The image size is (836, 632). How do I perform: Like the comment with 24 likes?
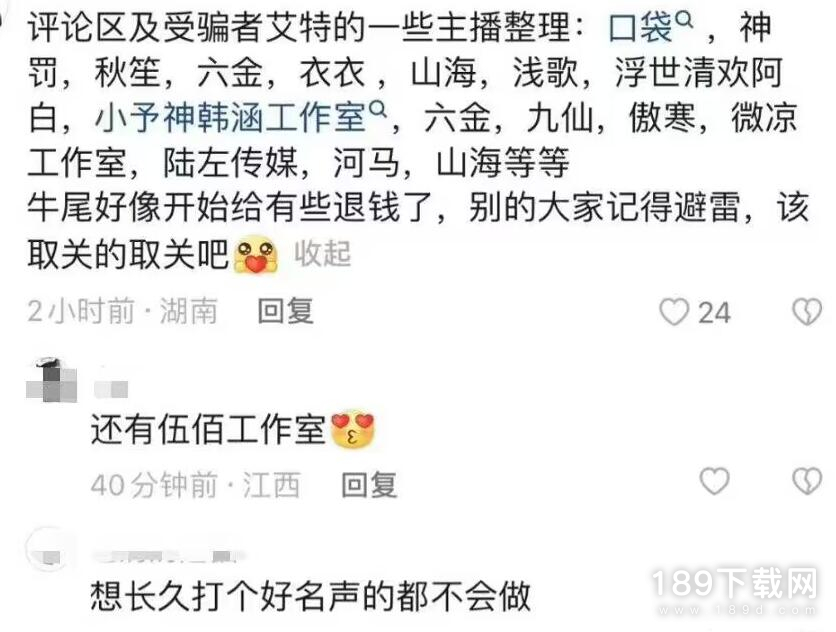point(674,311)
